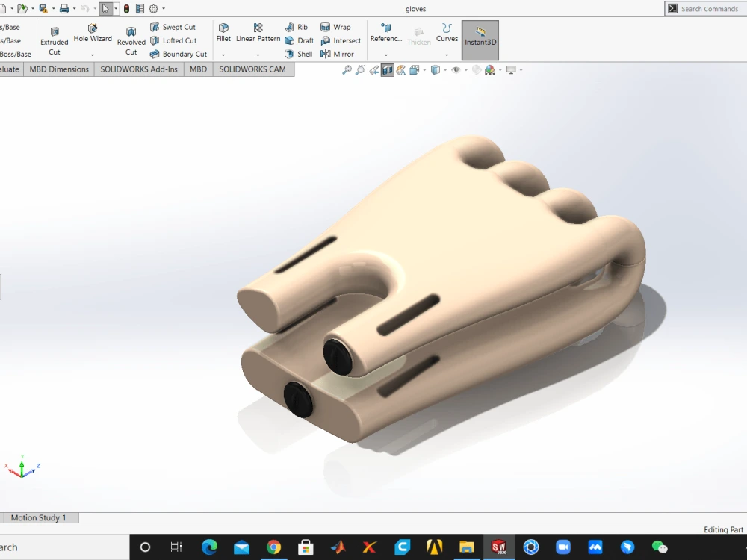
Task: Open the Curves tool
Action: click(x=447, y=34)
